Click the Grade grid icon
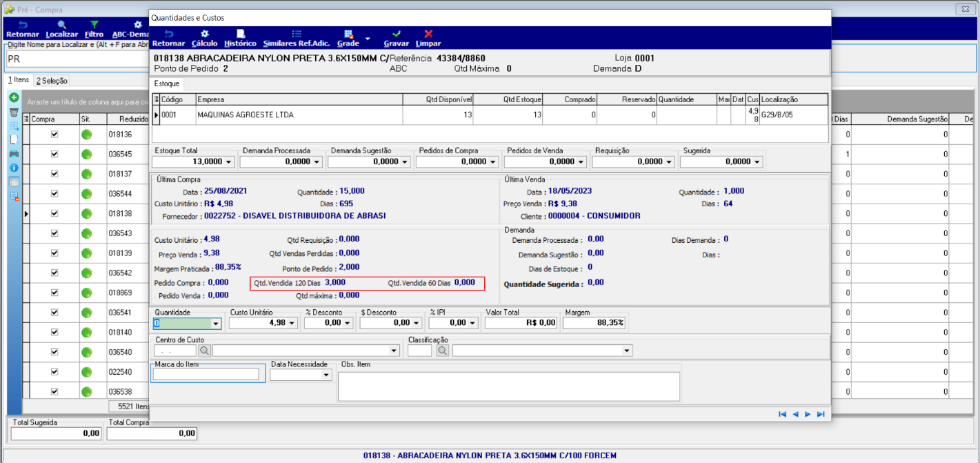 (348, 34)
